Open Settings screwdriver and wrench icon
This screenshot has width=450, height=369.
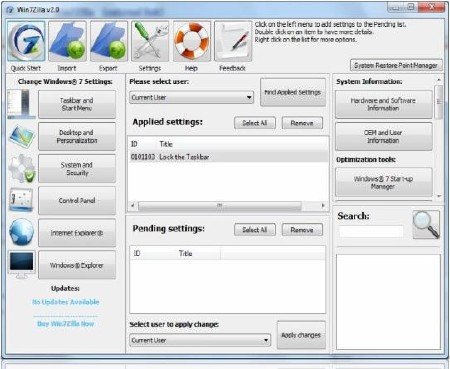(x=150, y=41)
